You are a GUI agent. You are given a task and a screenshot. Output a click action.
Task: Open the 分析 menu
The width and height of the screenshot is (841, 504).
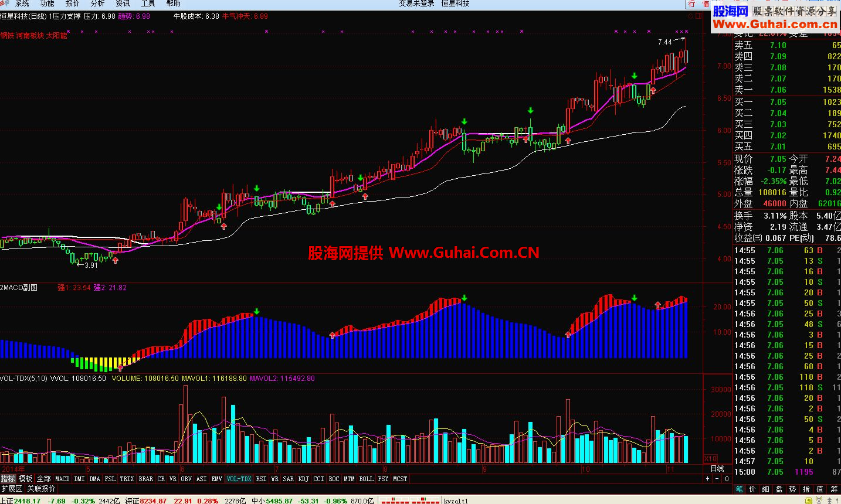pyautogui.click(x=97, y=3)
